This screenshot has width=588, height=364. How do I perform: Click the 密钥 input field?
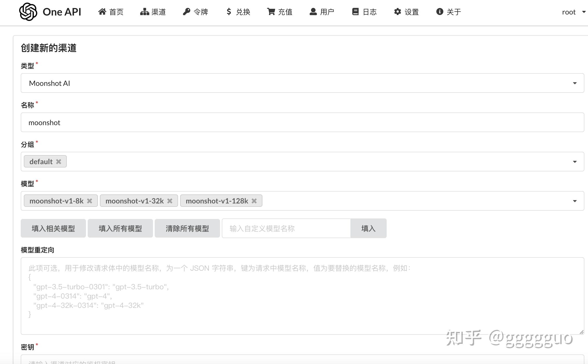[x=302, y=359]
